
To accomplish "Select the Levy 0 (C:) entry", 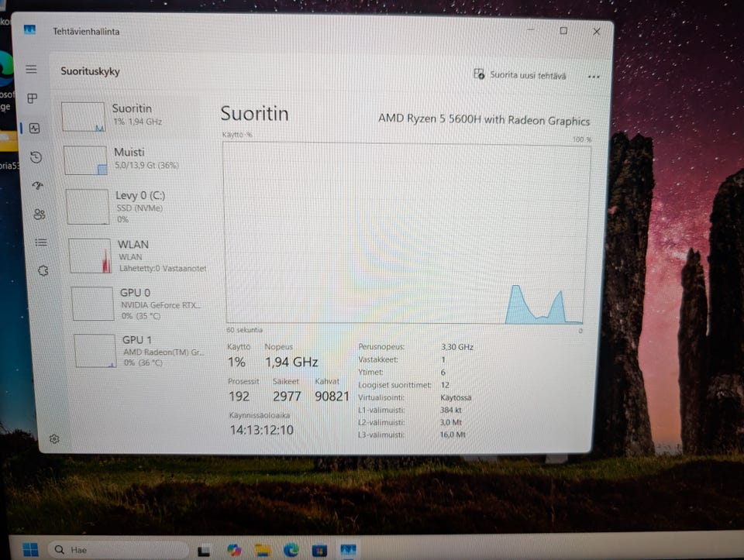I will tap(136, 207).
